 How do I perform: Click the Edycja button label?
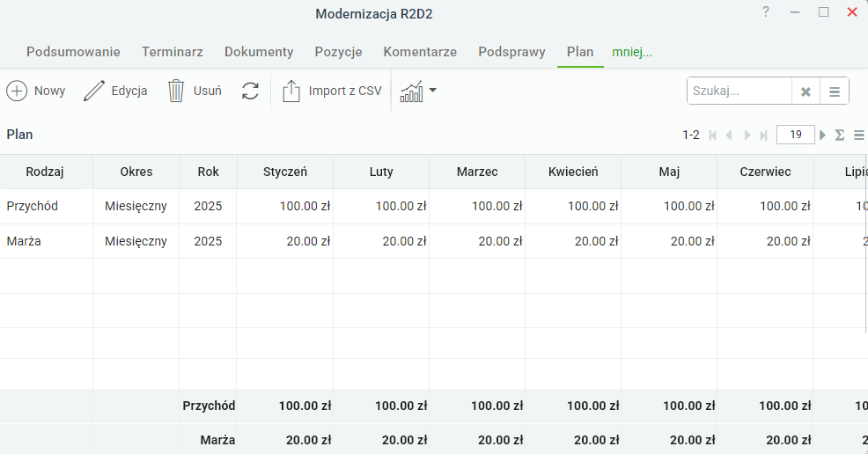(x=129, y=91)
